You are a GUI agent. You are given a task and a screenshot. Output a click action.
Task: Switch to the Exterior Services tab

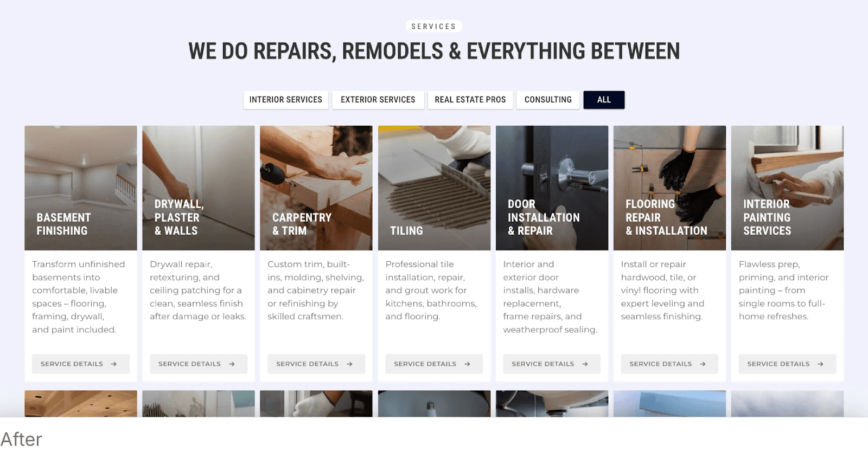378,100
